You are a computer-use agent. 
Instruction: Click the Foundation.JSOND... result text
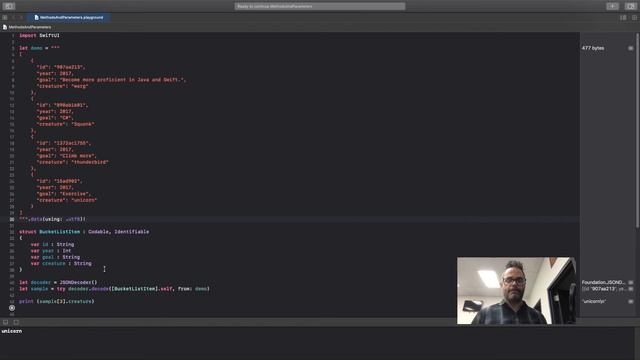coord(603,282)
